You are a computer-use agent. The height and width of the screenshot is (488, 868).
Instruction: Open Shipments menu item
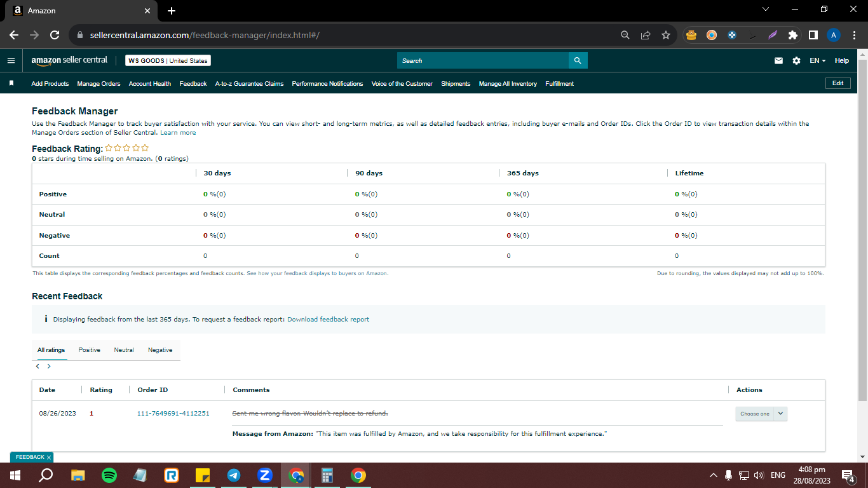[456, 84]
